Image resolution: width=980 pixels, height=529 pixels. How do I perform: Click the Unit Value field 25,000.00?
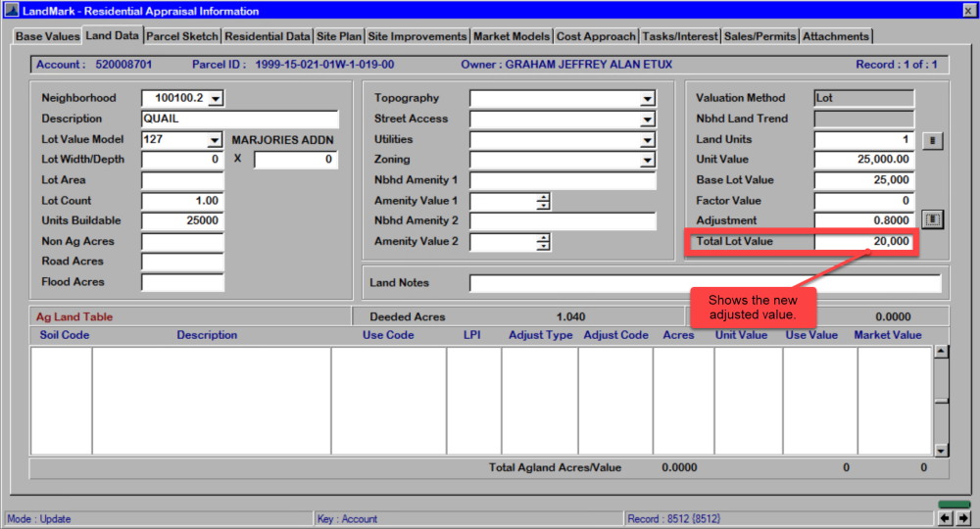pos(863,160)
